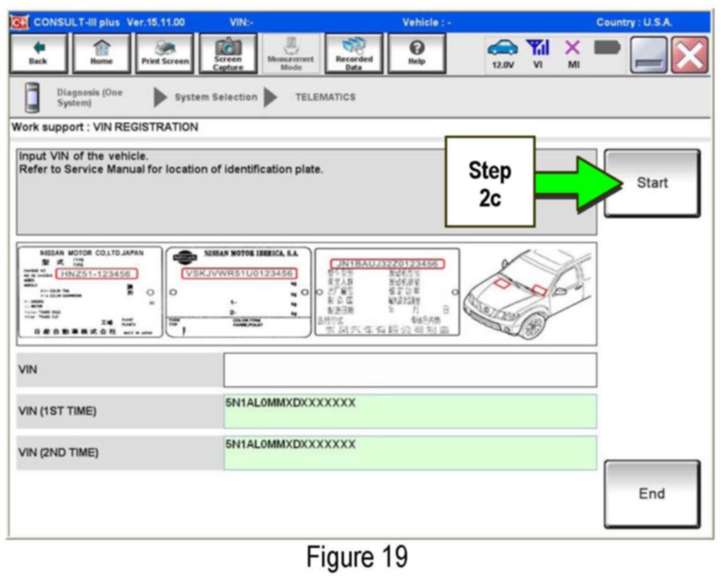This screenshot has width=725, height=588.
Task: Click the Back arrow button
Action: tap(38, 54)
